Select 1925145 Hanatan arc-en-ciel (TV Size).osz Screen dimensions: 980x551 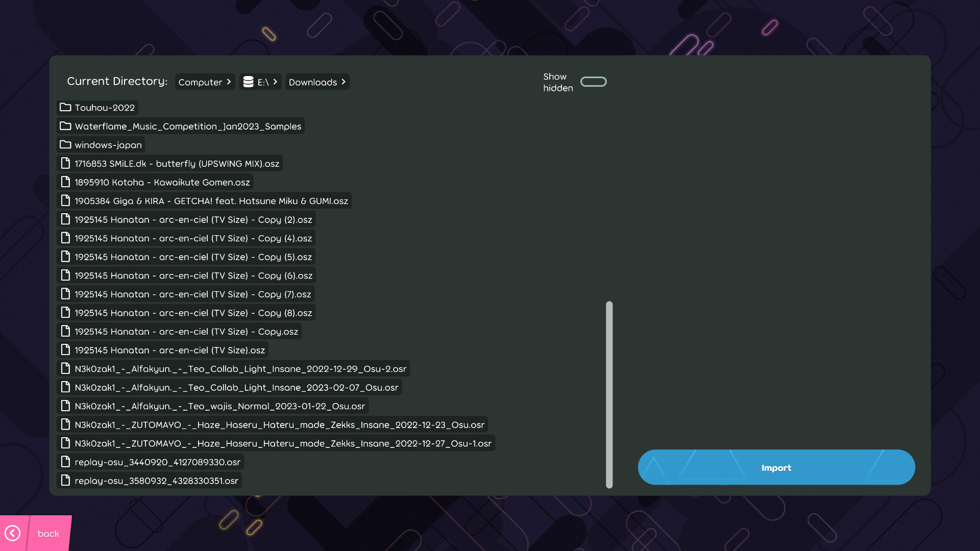[163, 350]
